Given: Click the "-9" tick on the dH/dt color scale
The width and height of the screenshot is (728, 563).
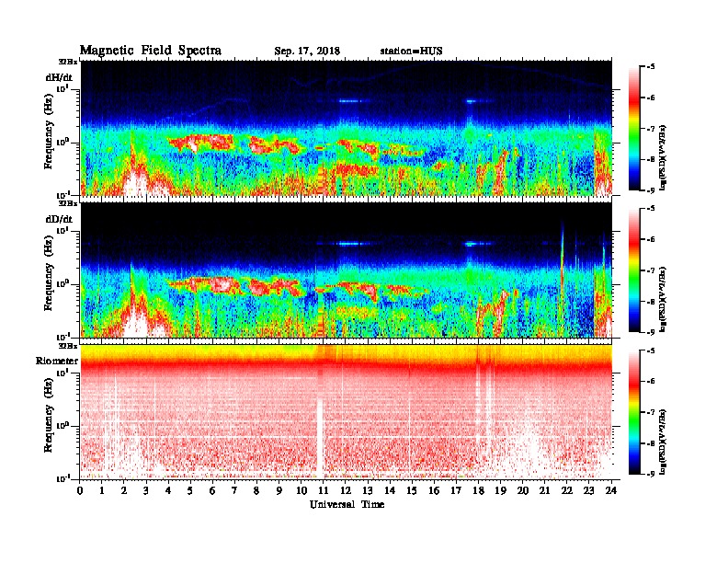Looking at the screenshot, I should 652,190.
